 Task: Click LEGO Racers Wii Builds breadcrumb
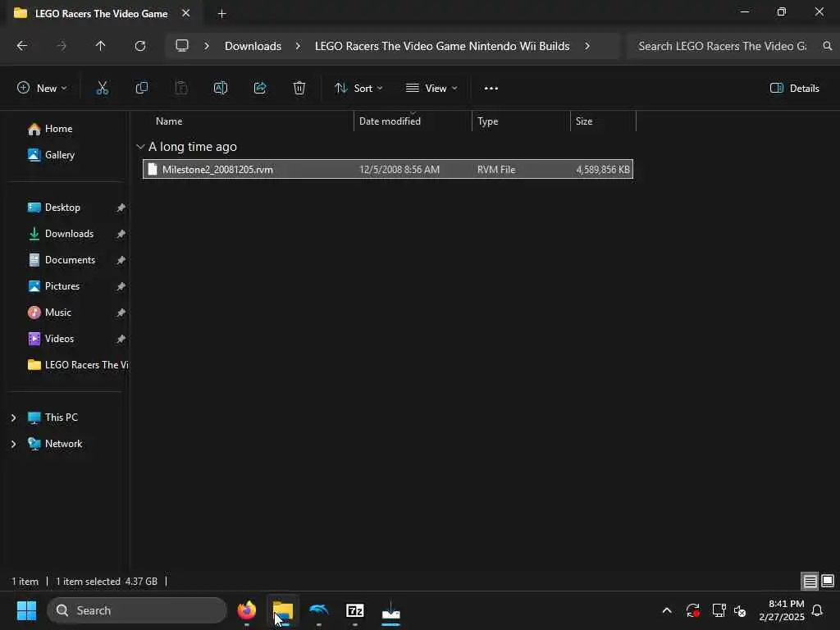coord(442,46)
